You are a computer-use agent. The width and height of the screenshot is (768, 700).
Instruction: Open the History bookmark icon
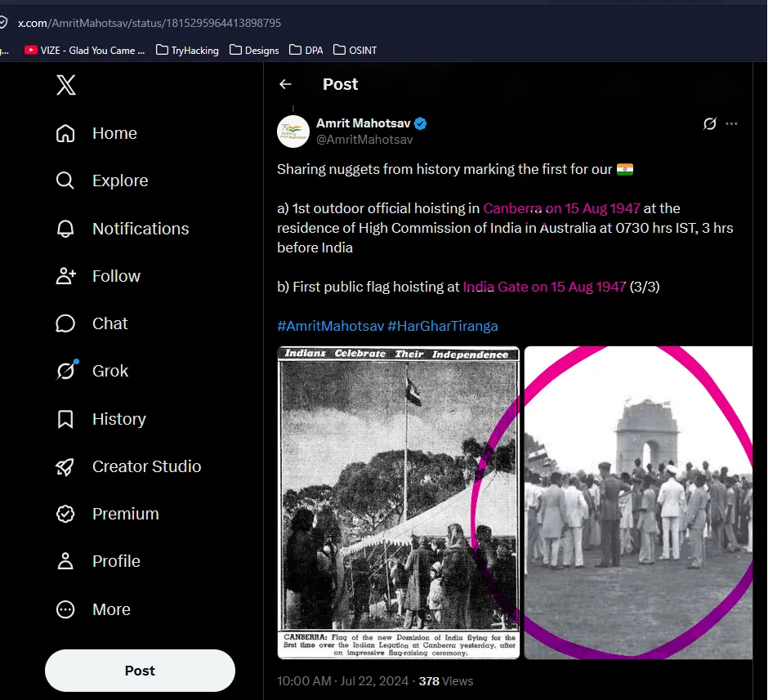point(65,419)
